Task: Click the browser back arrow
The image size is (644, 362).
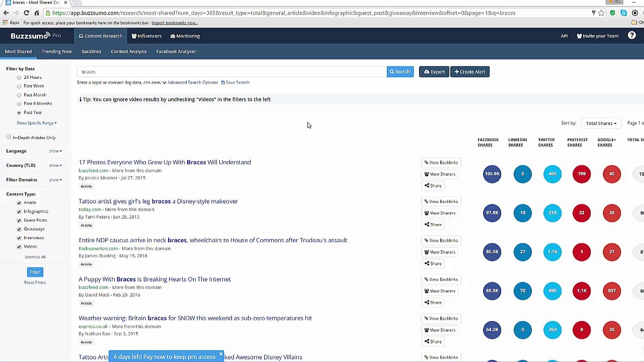Action: click(x=6, y=13)
